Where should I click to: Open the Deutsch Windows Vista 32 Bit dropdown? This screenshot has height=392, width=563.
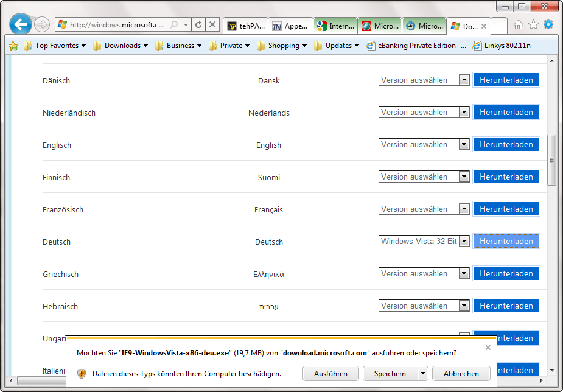[464, 242]
